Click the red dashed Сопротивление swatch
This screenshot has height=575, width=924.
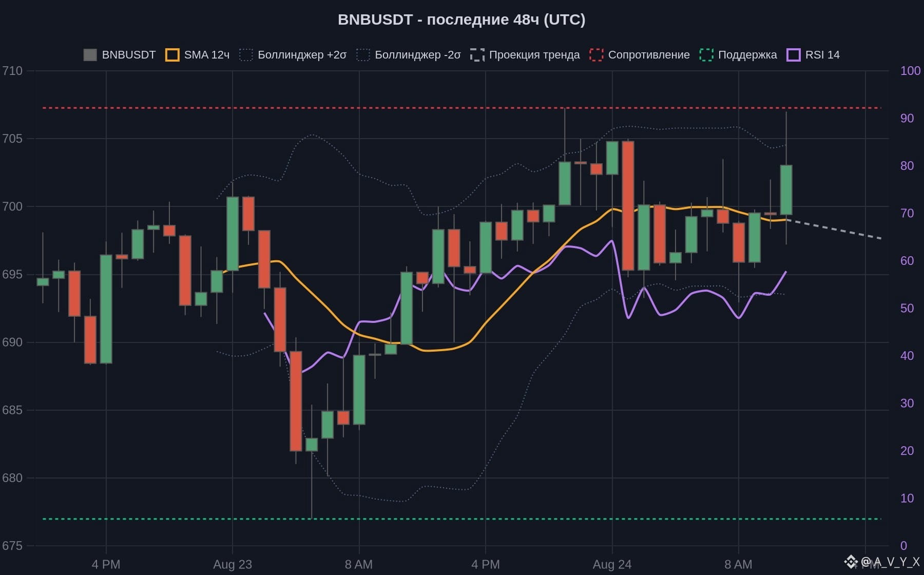coord(596,55)
